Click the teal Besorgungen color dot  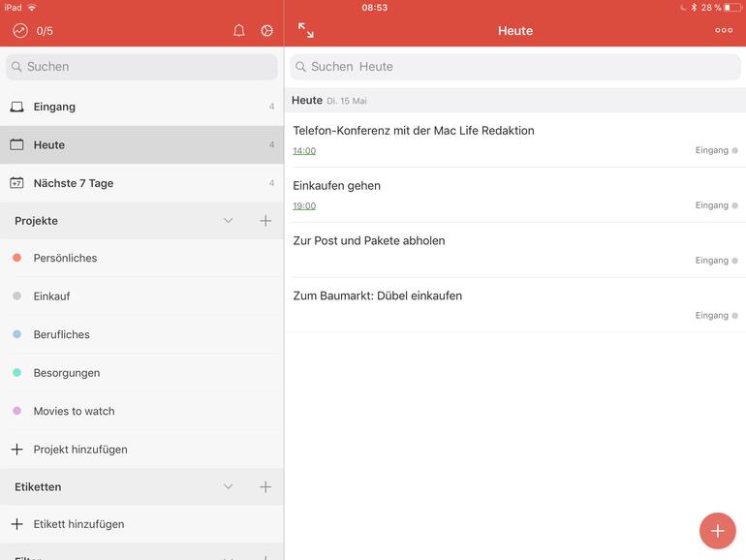click(16, 372)
